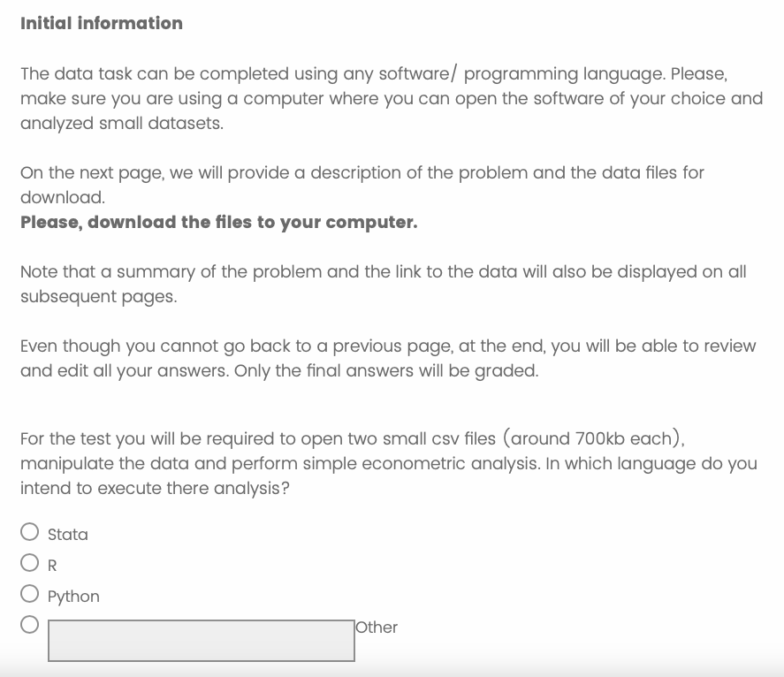Click the 'Initial information' heading

click(x=102, y=24)
